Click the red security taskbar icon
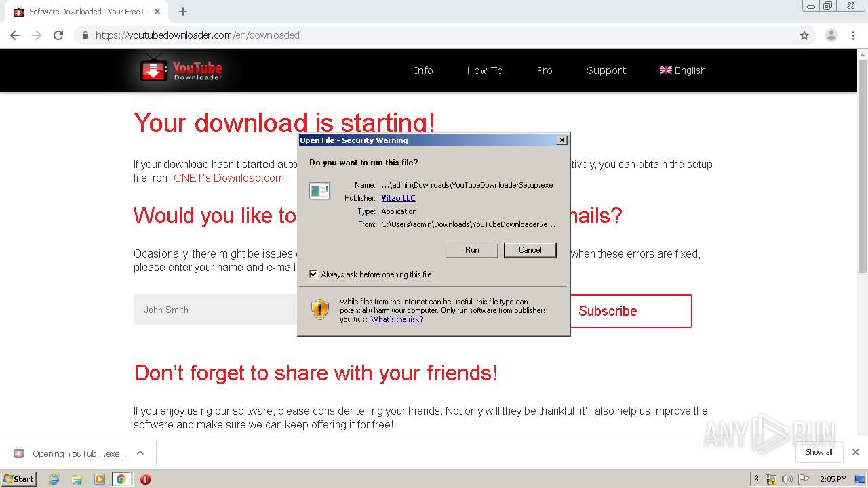 click(145, 479)
